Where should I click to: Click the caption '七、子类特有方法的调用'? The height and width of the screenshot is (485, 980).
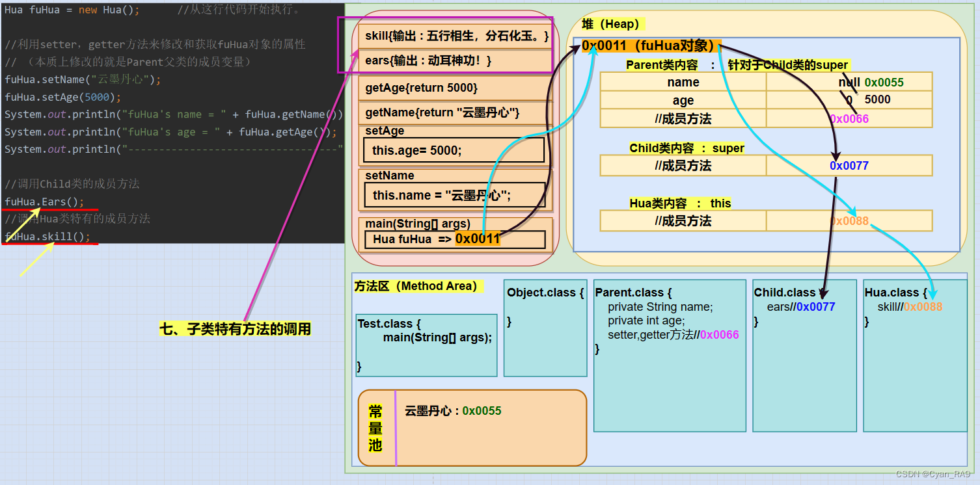pyautogui.click(x=236, y=329)
